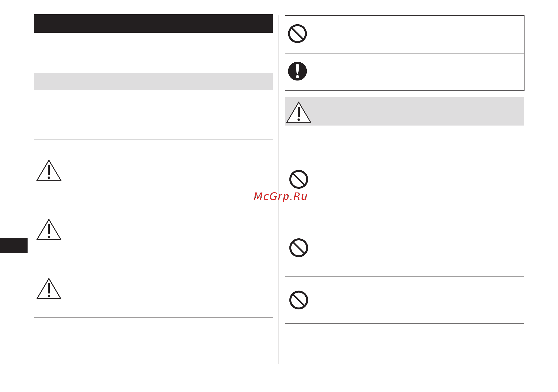Open the red McGrp.Ru watermark link
This screenshot has width=558, height=392.
coord(280,197)
